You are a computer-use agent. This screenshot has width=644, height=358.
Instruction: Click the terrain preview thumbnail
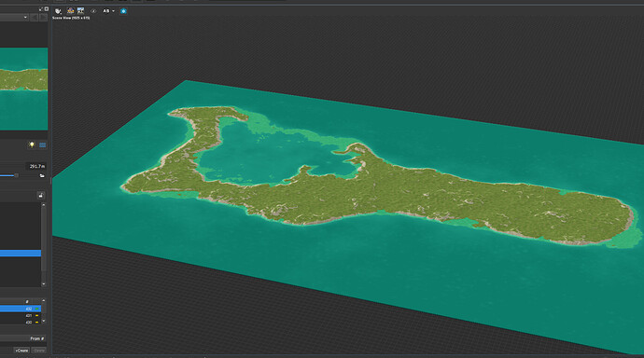tap(24, 89)
